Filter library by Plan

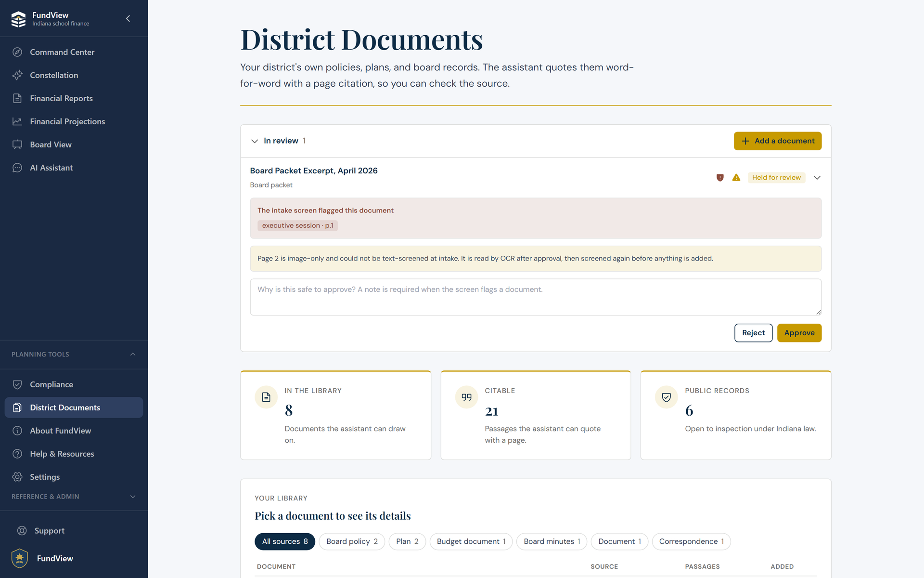pyautogui.click(x=407, y=541)
